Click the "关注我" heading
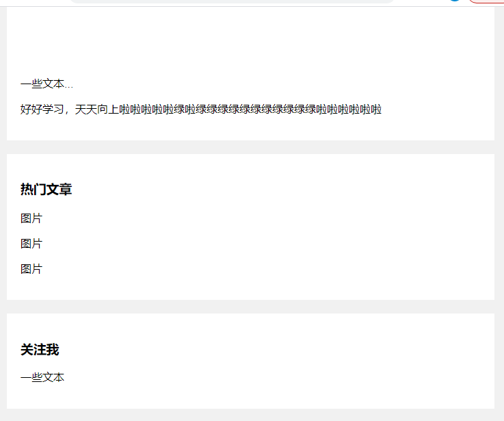 click(40, 350)
